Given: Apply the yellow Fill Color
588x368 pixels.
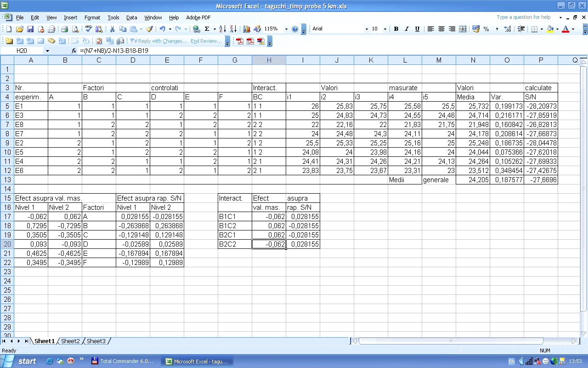Looking at the screenshot, I should [x=550, y=29].
